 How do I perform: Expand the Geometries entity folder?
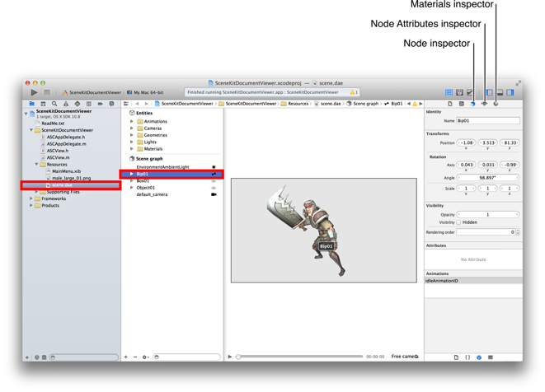132,135
